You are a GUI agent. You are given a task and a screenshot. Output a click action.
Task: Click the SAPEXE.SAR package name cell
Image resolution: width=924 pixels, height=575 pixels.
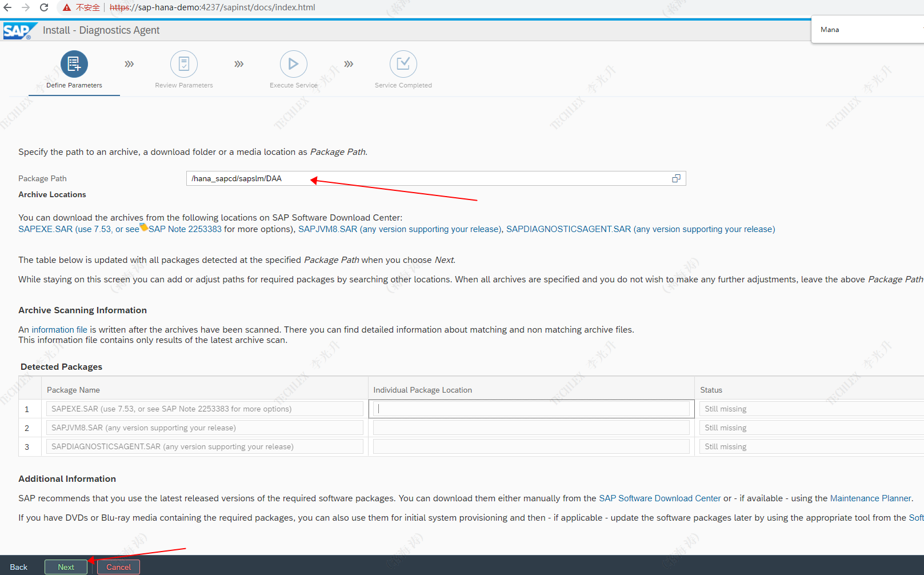[x=205, y=409]
